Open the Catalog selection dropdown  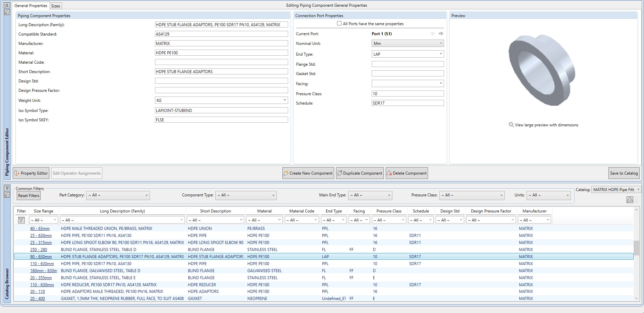point(616,190)
